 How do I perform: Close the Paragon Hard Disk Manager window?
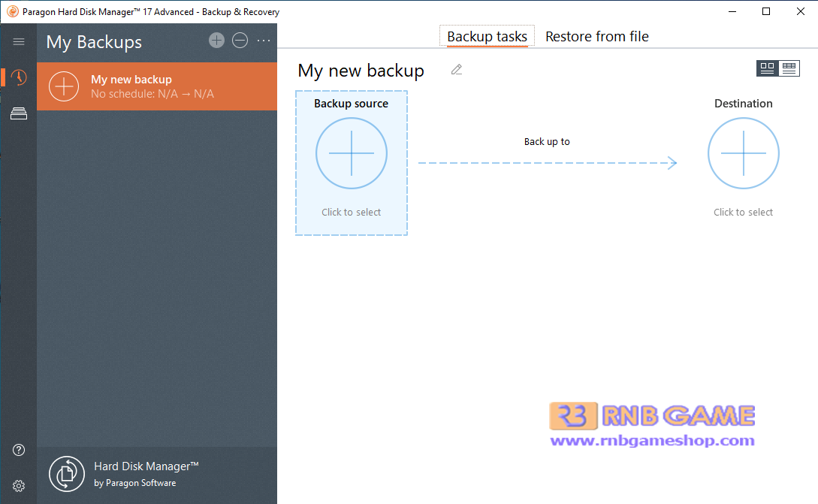coord(800,11)
